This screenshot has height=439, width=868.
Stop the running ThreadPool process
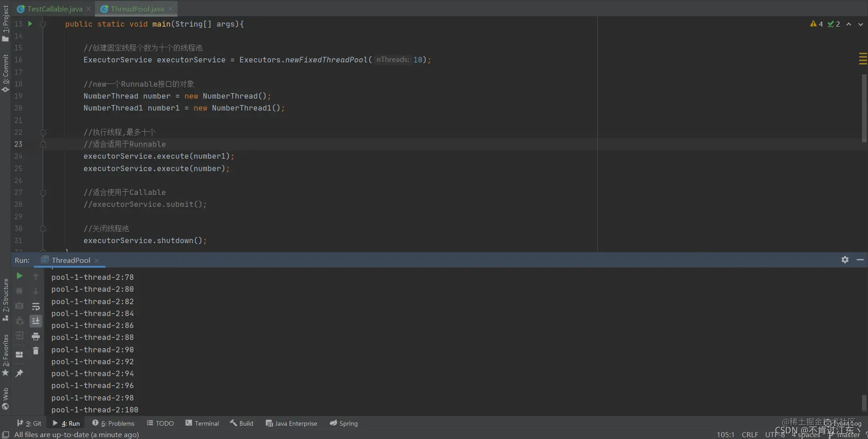click(x=19, y=291)
